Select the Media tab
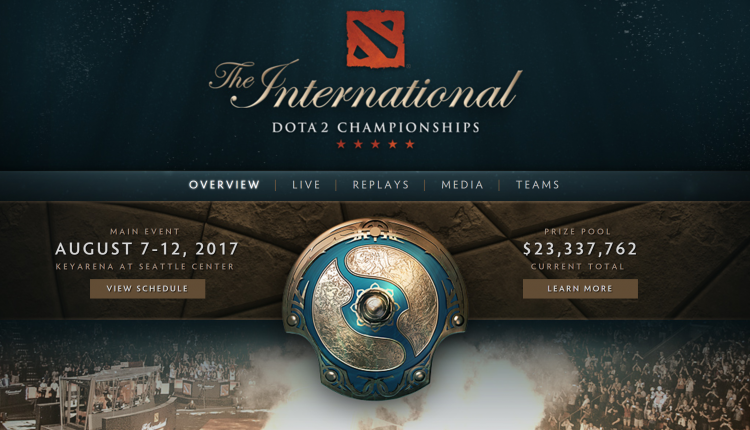This screenshot has width=750, height=430. (x=462, y=185)
